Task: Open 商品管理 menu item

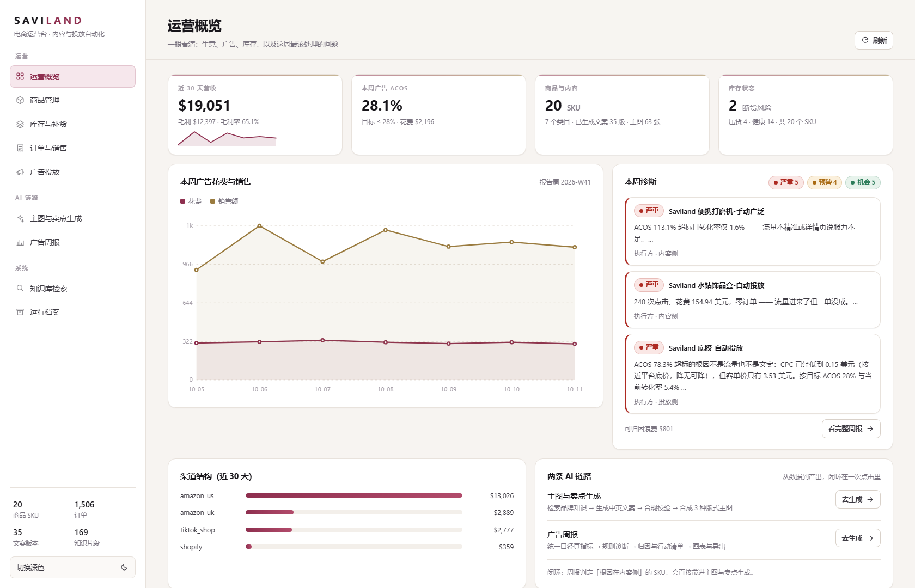Action: [72, 100]
